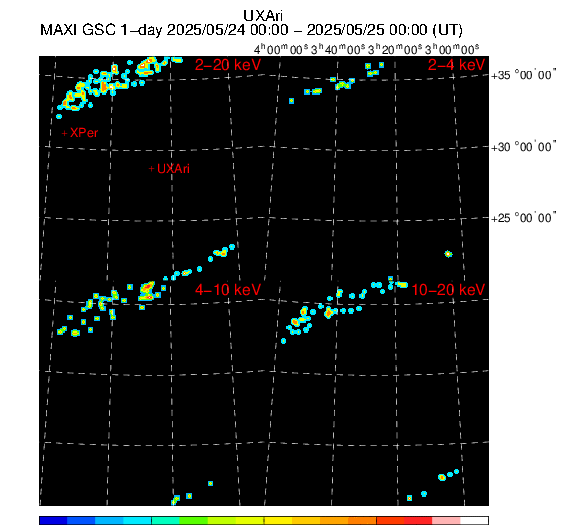Click the UXAri title text

click(x=262, y=16)
